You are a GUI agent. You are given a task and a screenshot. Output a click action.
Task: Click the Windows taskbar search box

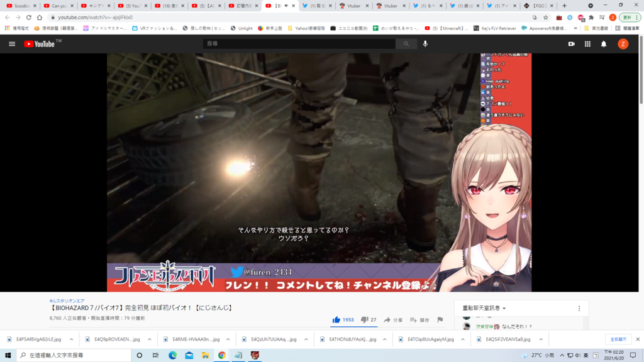[74, 355]
